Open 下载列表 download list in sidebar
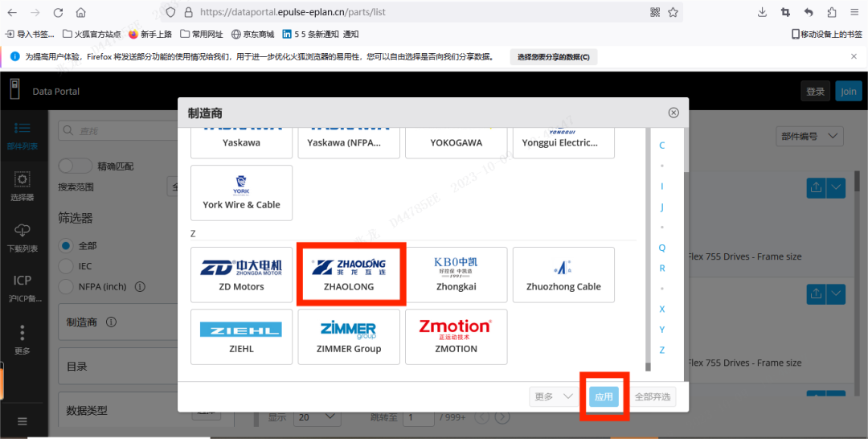Image resolution: width=868 pixels, height=439 pixels. point(23,238)
